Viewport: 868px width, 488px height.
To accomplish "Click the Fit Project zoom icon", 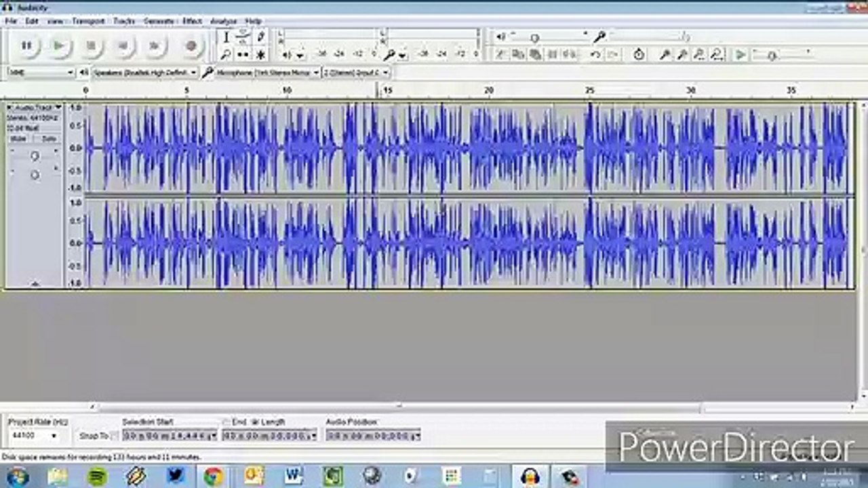I will 716,54.
